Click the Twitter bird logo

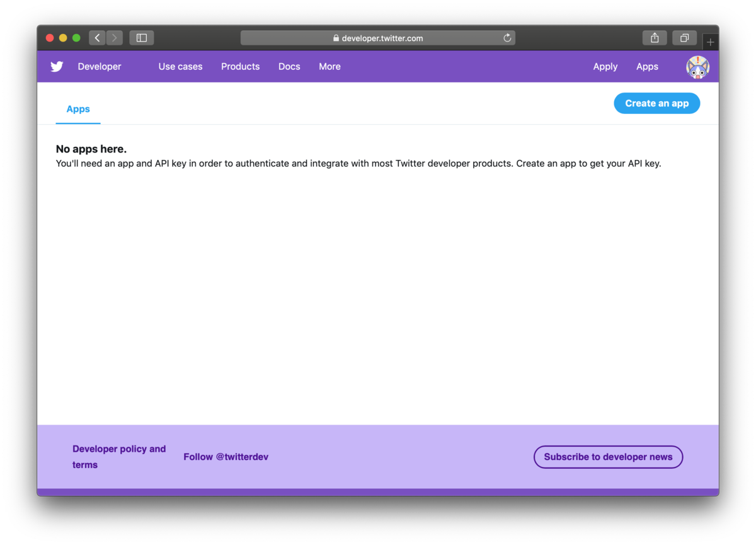point(57,66)
